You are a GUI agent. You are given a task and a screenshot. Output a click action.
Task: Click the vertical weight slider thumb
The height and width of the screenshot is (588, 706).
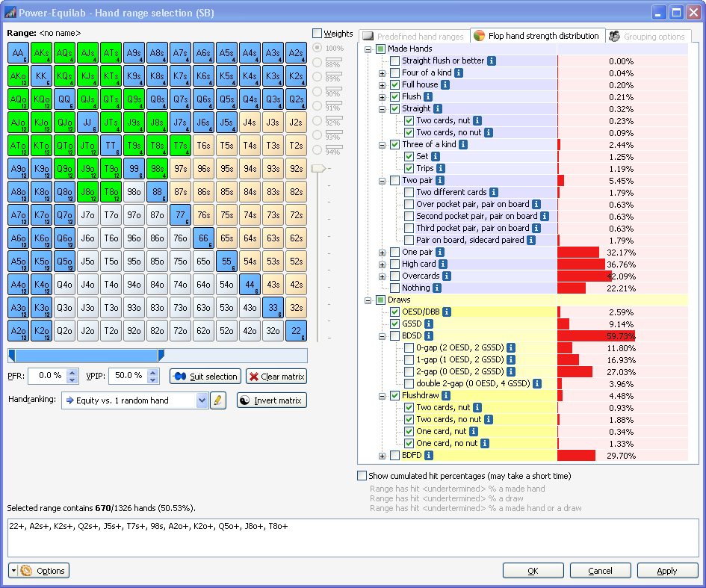pos(318,168)
